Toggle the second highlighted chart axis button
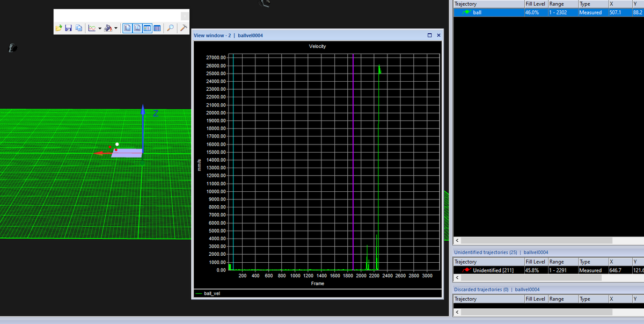 [137, 28]
